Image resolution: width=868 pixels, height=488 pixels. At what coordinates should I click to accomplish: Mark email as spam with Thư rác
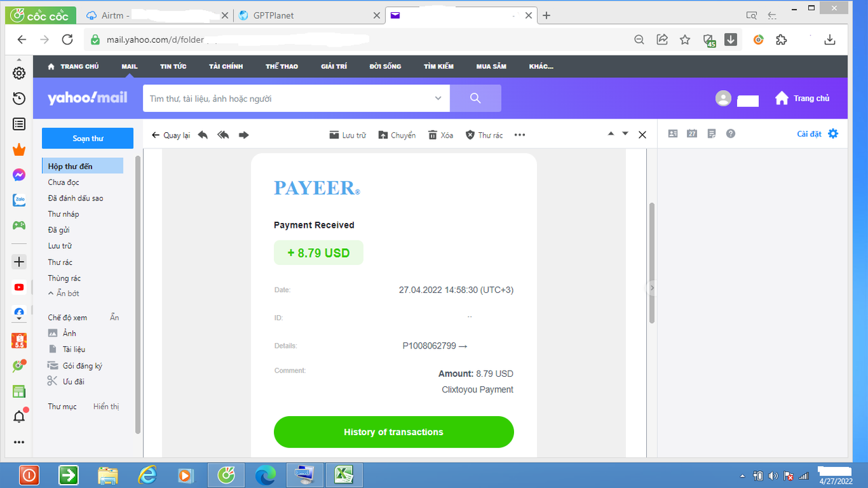coord(484,135)
